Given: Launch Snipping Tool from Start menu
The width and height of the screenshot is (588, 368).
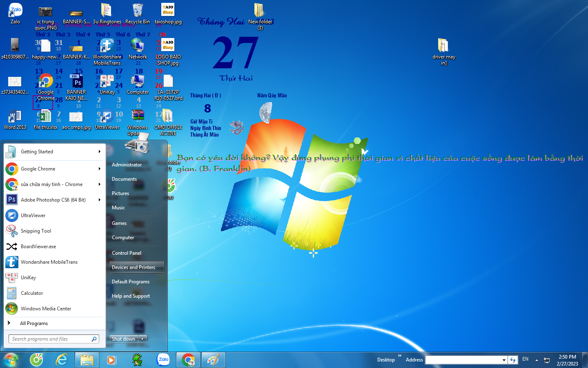Looking at the screenshot, I should (x=55, y=231).
